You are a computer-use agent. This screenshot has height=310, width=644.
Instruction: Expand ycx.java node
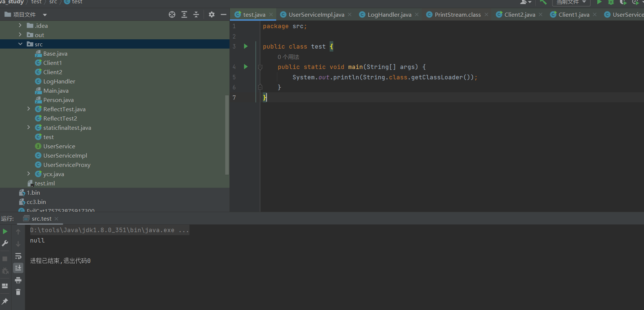pyautogui.click(x=29, y=174)
